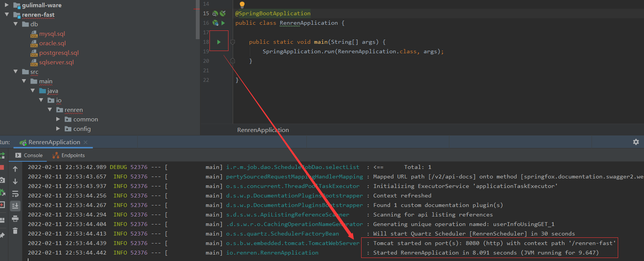The image size is (644, 261).
Task: Click oracle.sql file icon
Action: (x=34, y=43)
